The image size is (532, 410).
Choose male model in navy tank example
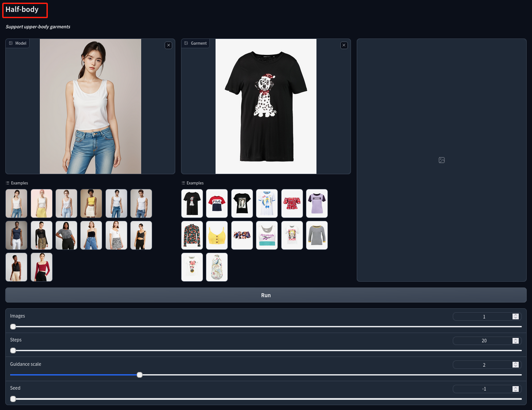(16, 235)
